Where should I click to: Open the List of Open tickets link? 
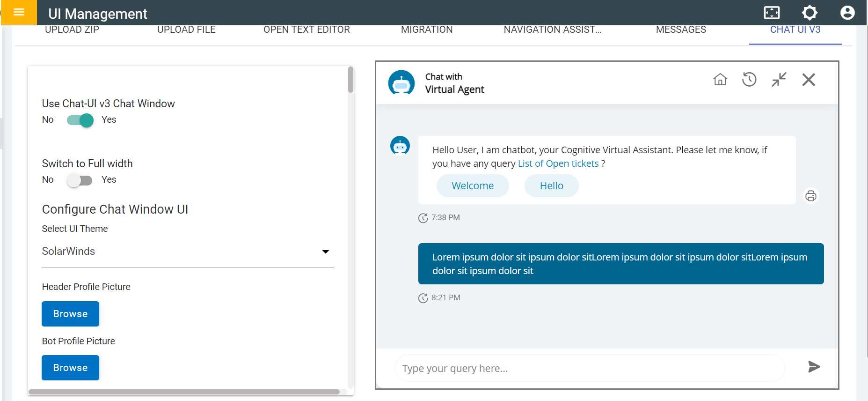pyautogui.click(x=558, y=163)
